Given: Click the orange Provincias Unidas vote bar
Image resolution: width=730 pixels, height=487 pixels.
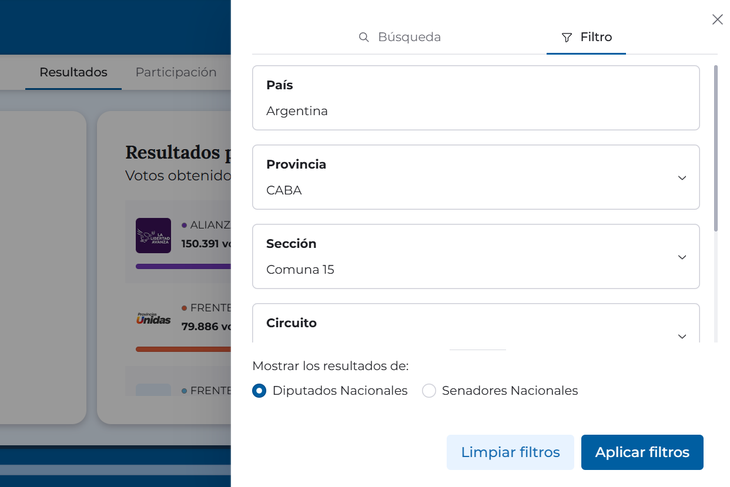Looking at the screenshot, I should (183, 349).
